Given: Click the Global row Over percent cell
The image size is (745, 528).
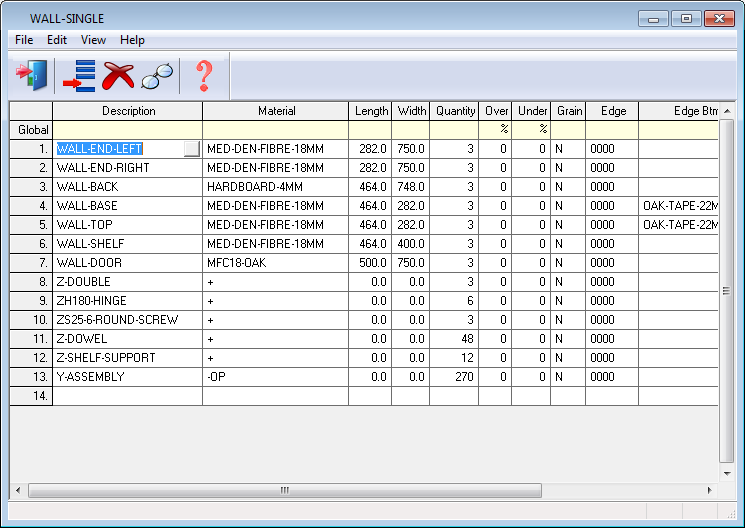Looking at the screenshot, I should point(495,130).
